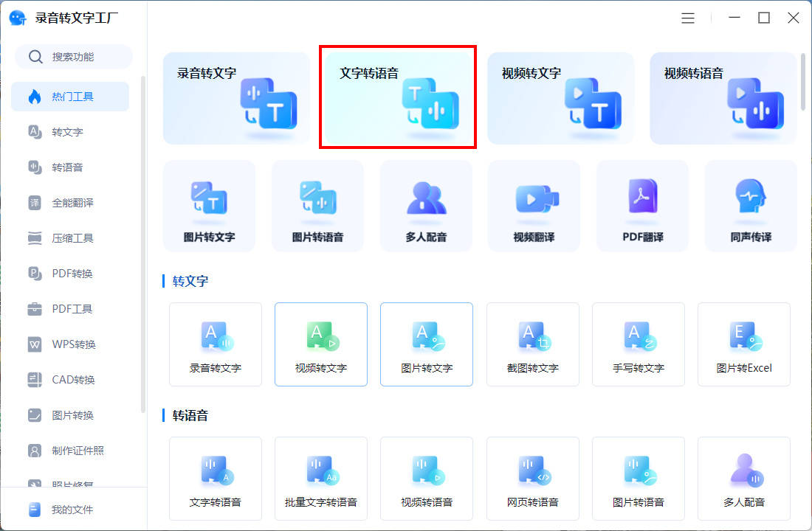Launch the 多人配音 feature
The height and width of the screenshot is (531, 812).
[426, 206]
